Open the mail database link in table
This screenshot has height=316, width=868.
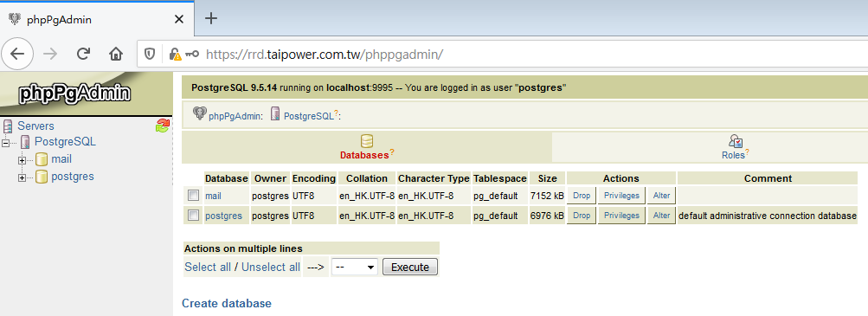tap(213, 196)
